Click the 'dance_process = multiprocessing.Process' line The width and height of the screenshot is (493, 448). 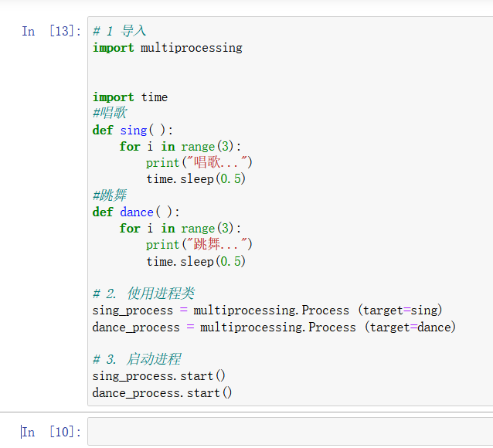pyautogui.click(x=274, y=327)
